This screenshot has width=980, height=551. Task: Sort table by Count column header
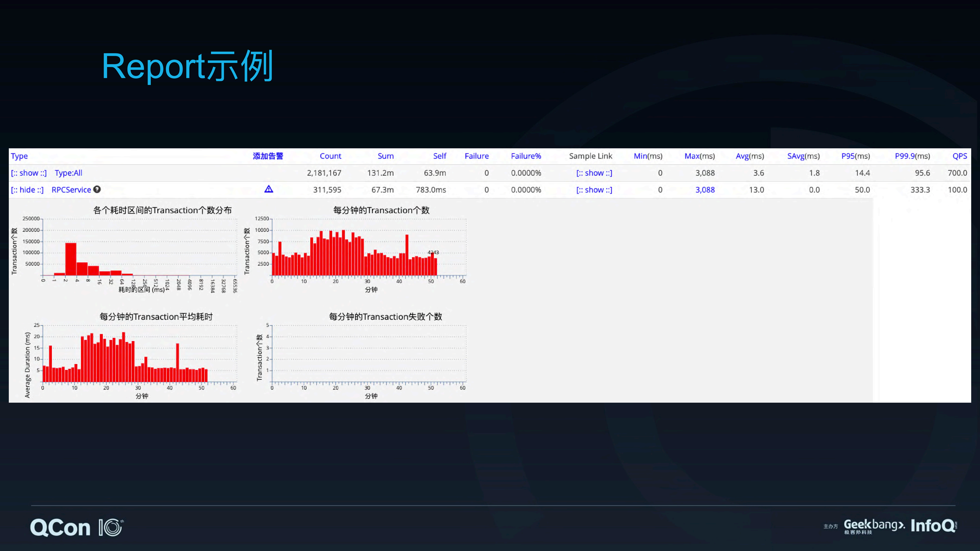pyautogui.click(x=330, y=156)
